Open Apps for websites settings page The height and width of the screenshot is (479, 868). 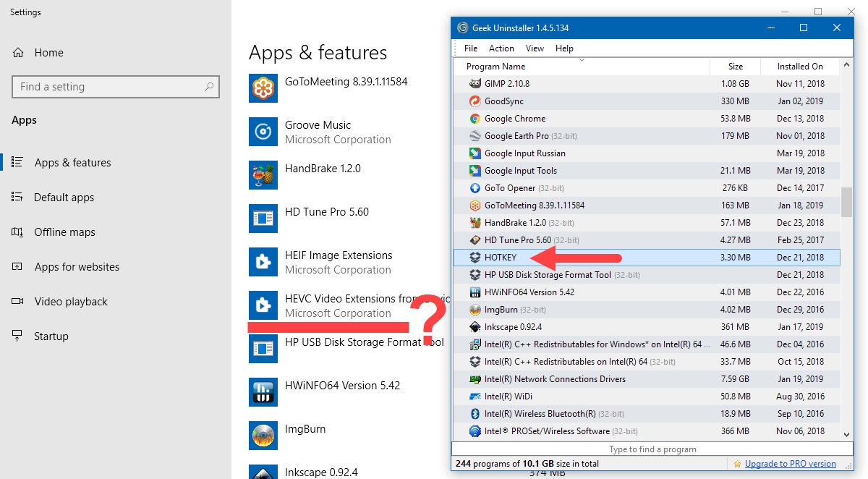tap(77, 267)
